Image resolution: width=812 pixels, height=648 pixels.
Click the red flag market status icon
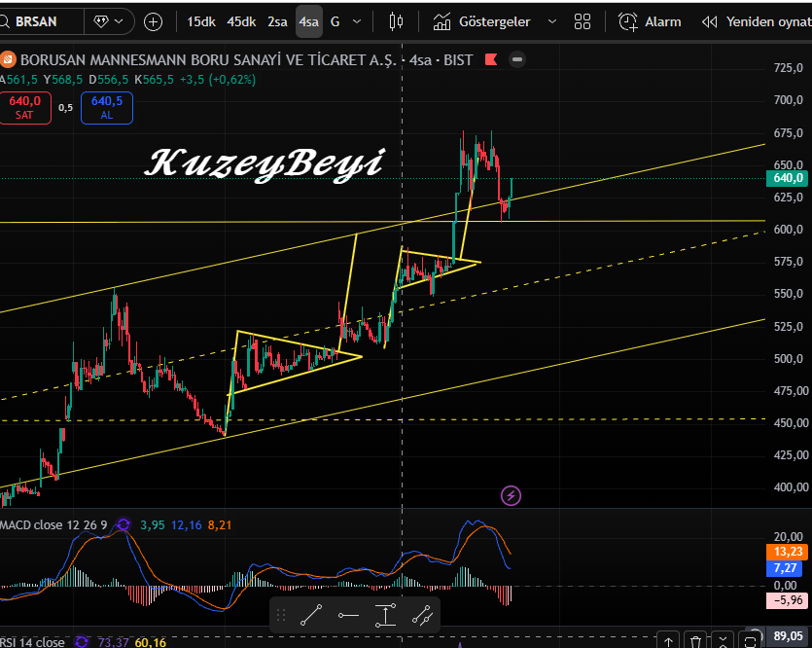click(491, 59)
